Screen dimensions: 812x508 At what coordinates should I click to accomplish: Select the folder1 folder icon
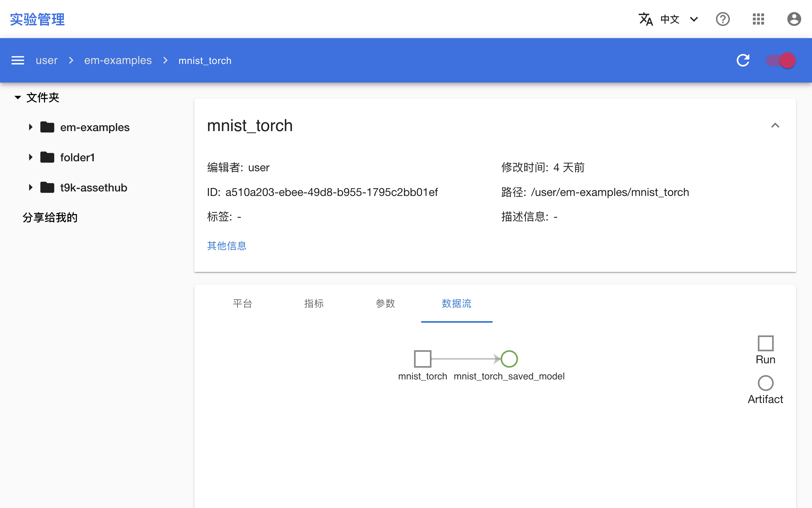(47, 157)
